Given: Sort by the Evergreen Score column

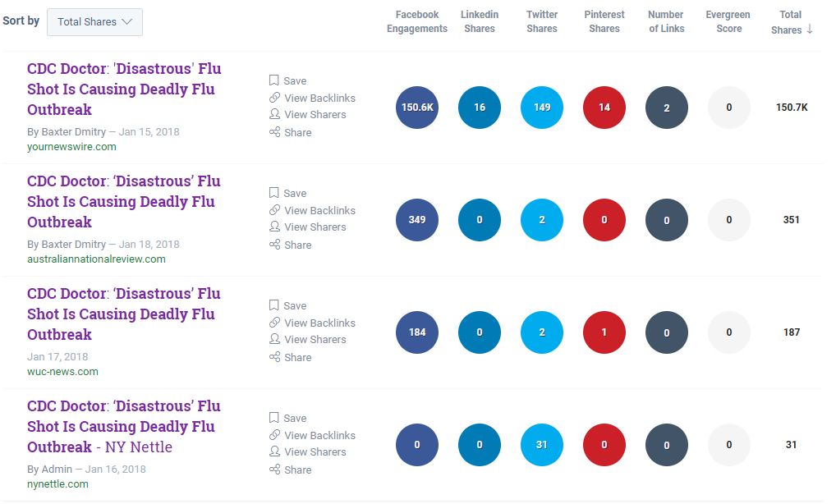Looking at the screenshot, I should [728, 22].
